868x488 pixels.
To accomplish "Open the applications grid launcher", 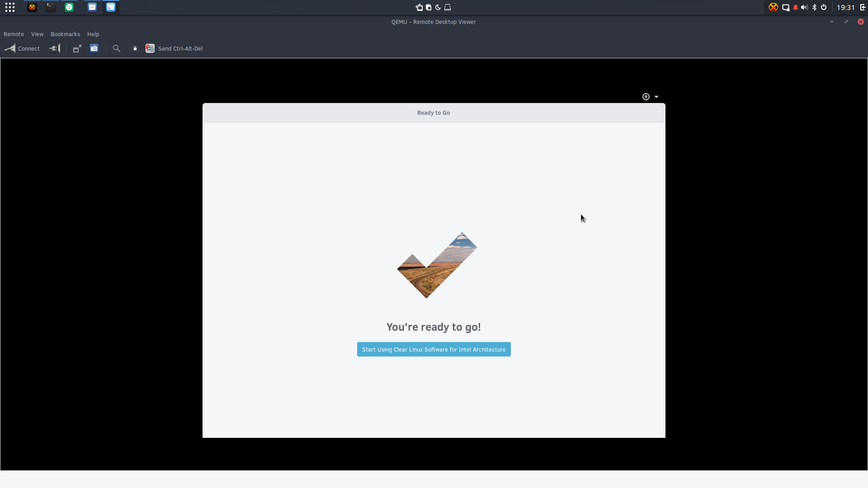I will tap(10, 7).
